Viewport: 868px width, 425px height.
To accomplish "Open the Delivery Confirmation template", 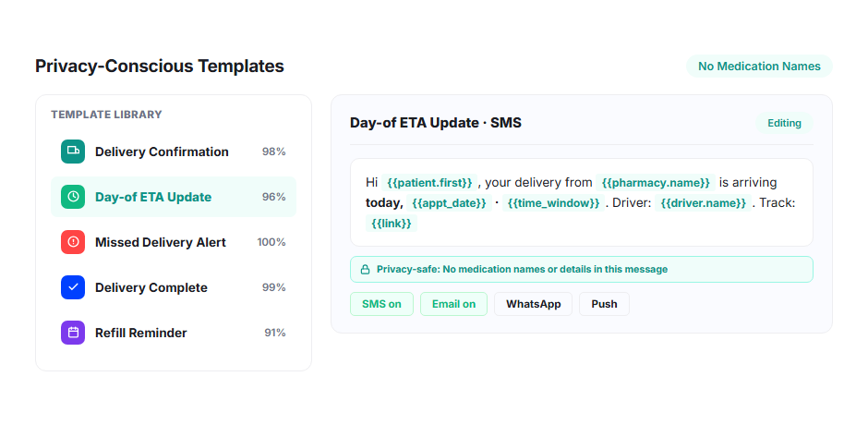I will click(174, 152).
